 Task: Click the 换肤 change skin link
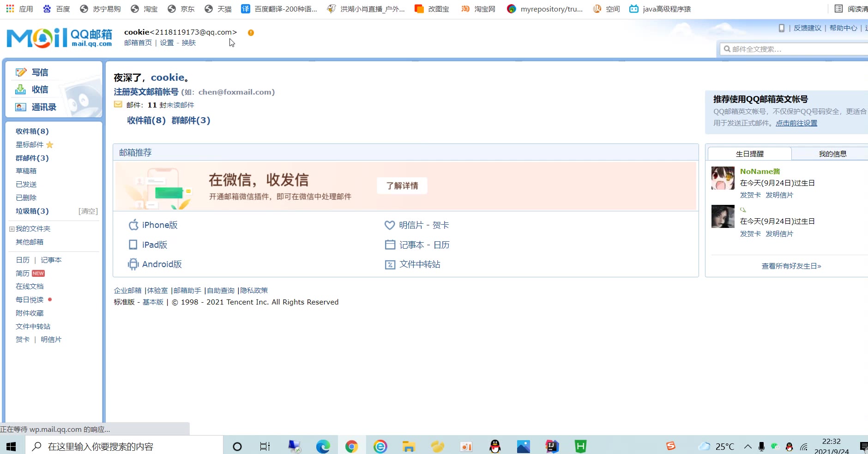click(189, 43)
